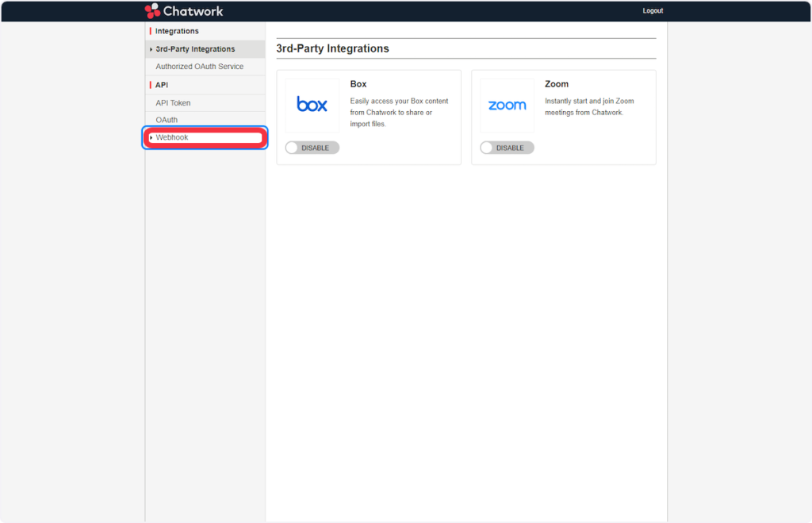Click the Zoom integration title
Screen dimensions: 812x523
(556, 84)
